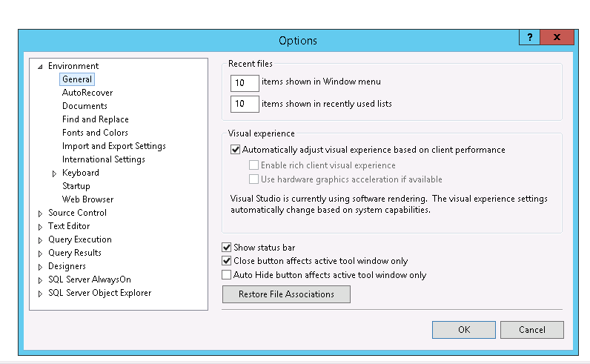Image resolution: width=590 pixels, height=364 pixels.
Task: Expand the Query Execution node
Action: point(40,240)
